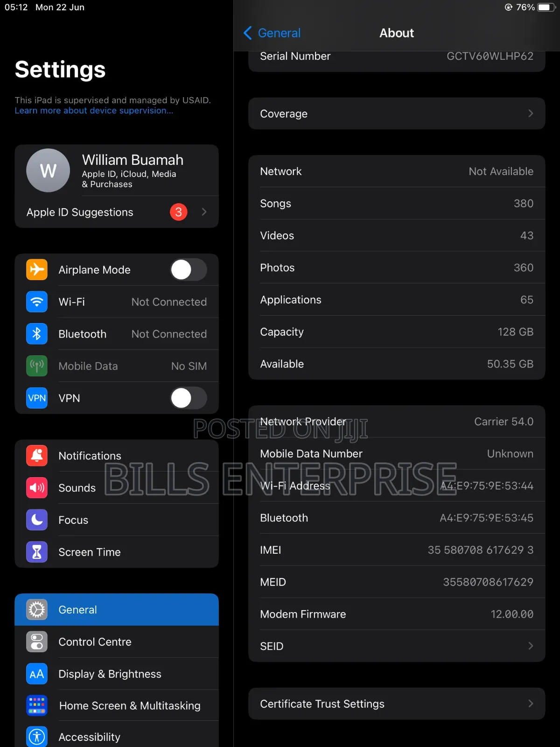Tap the red badge showing 3
The image size is (560, 747).
pyautogui.click(x=178, y=212)
